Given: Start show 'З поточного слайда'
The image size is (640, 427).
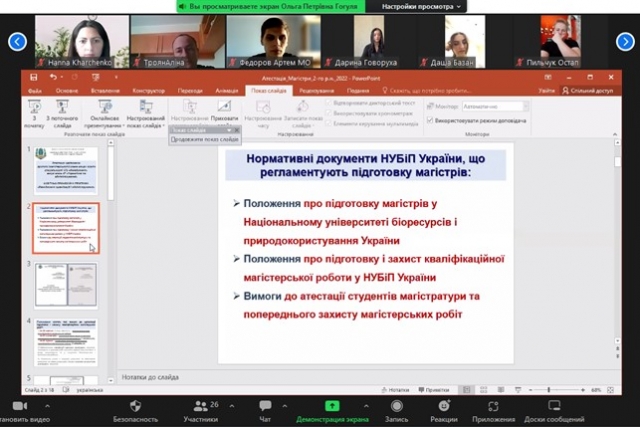Looking at the screenshot, I should [x=62, y=113].
